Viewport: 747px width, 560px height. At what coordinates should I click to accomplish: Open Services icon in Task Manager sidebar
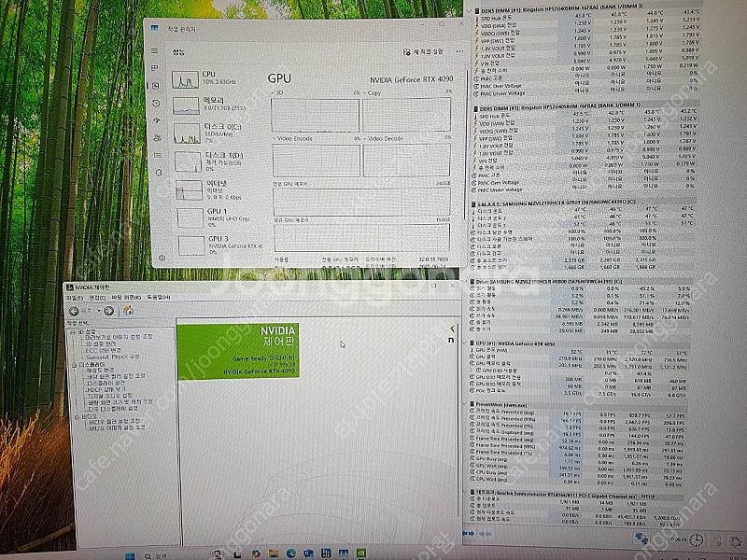159,173
